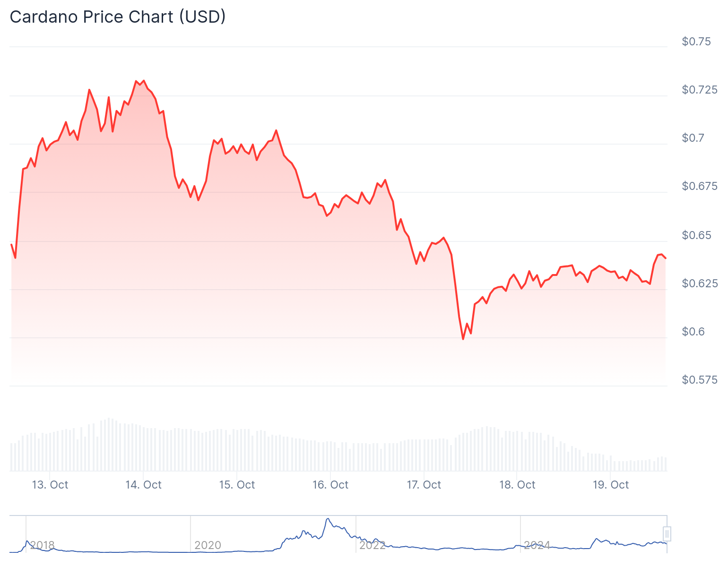
Task: Click 2018 in the navigator timeline
Action: click(42, 545)
